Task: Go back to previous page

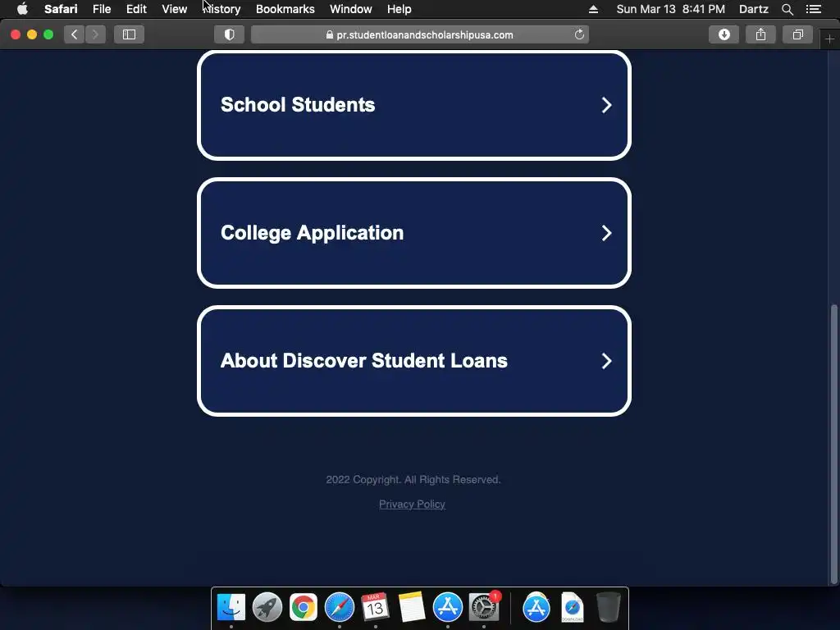Action: pos(75,34)
